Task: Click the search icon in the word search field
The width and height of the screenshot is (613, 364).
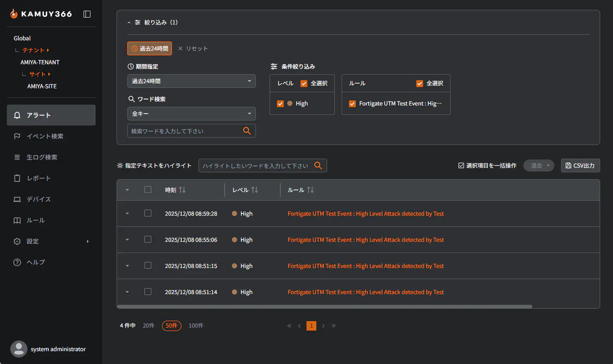Action: (247, 131)
